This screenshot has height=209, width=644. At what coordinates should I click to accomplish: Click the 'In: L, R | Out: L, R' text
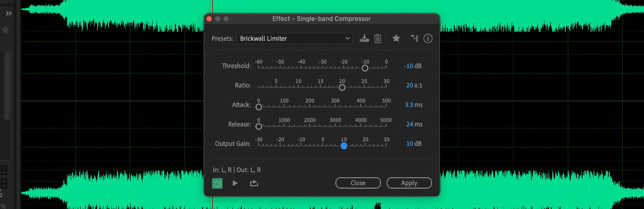(x=237, y=170)
